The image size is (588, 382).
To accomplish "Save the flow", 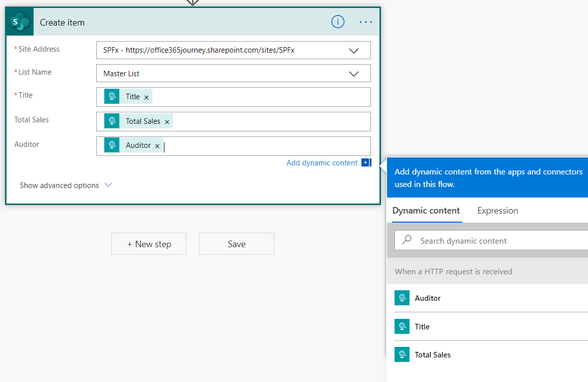I will coord(237,244).
